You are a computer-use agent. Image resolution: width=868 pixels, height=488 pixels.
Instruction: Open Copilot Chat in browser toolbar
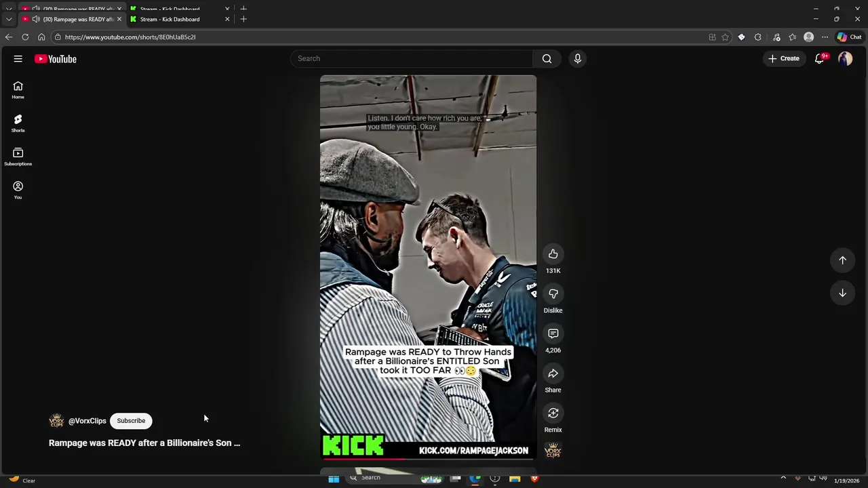coord(849,37)
